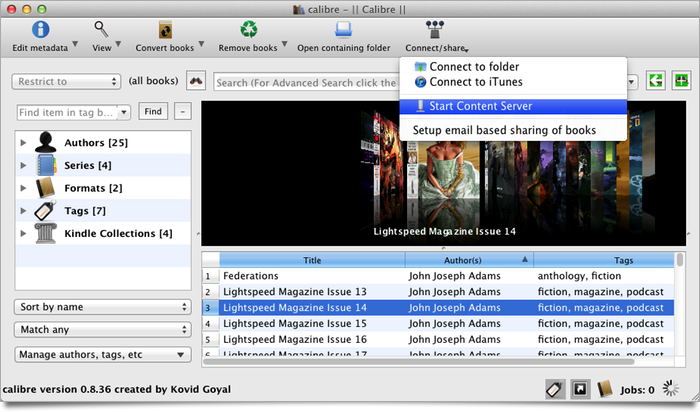This screenshot has height=412, width=700.
Task: Click the green arrow button beside search bar
Action: (656, 81)
